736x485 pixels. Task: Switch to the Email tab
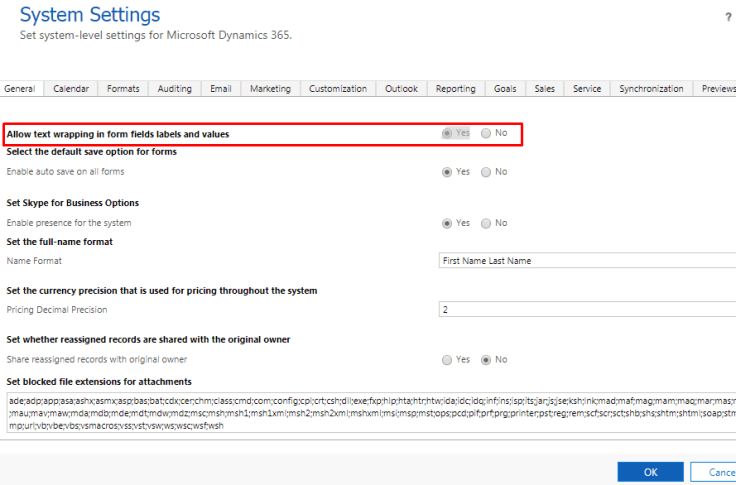[x=221, y=89]
